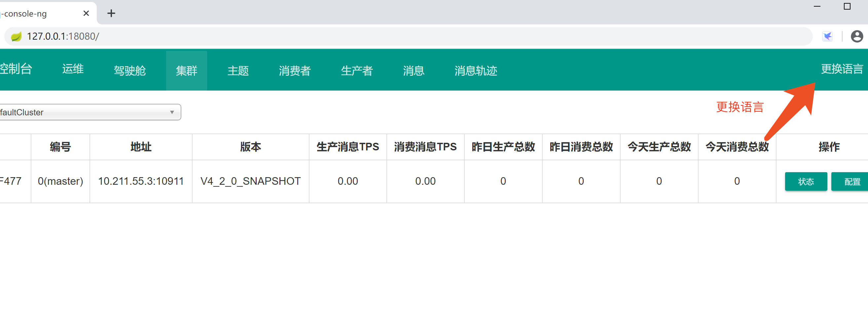Open the browser profile account icon
This screenshot has width=868, height=310.
click(856, 36)
